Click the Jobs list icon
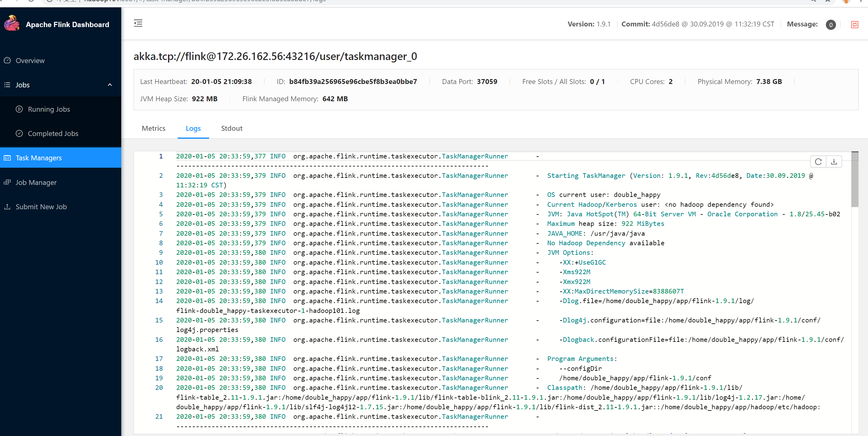 [x=7, y=85]
